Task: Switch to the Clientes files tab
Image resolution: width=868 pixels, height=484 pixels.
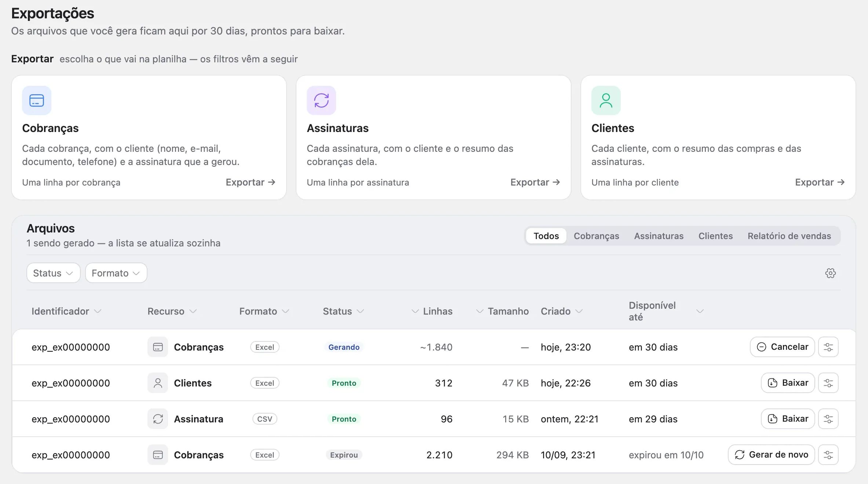Action: 715,236
